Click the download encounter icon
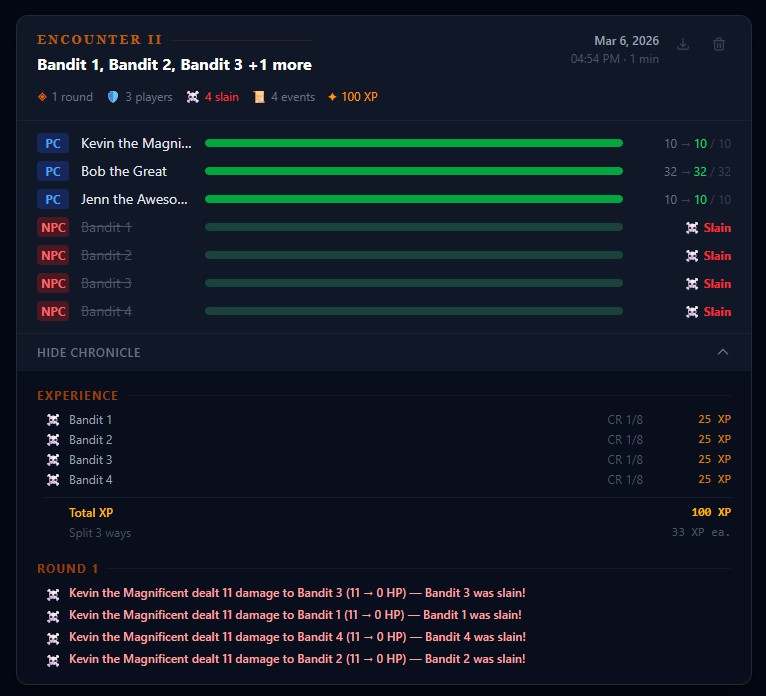 coord(683,44)
